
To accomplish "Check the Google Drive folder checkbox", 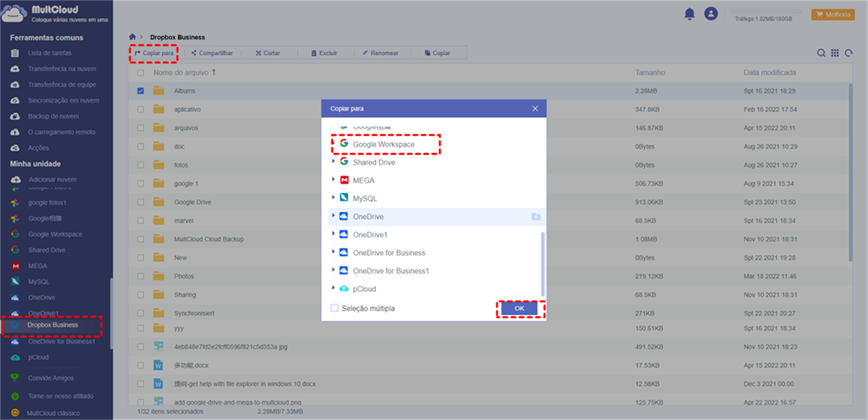I will click(x=140, y=202).
